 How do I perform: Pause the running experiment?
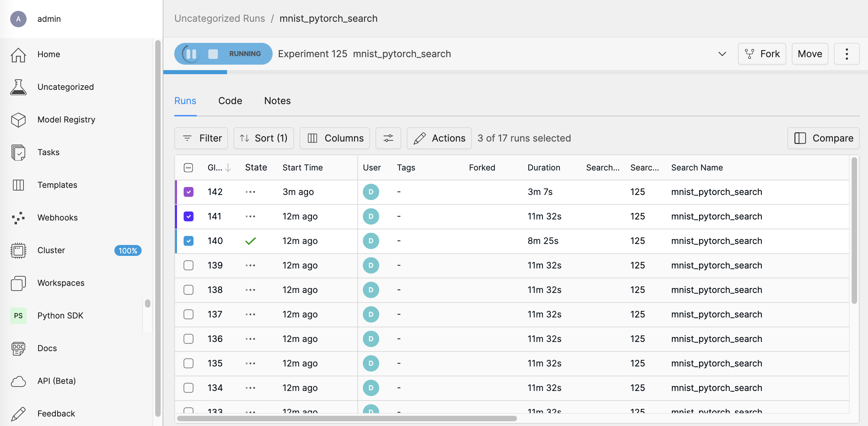(191, 54)
